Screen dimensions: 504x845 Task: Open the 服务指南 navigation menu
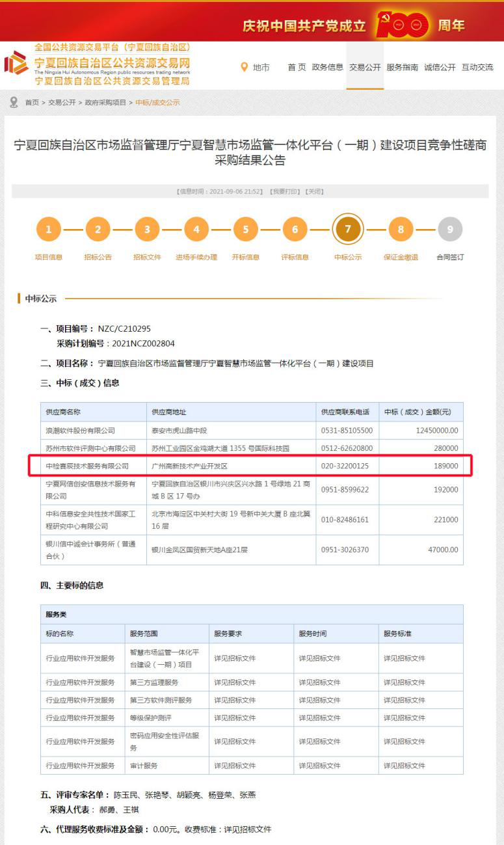pyautogui.click(x=403, y=67)
